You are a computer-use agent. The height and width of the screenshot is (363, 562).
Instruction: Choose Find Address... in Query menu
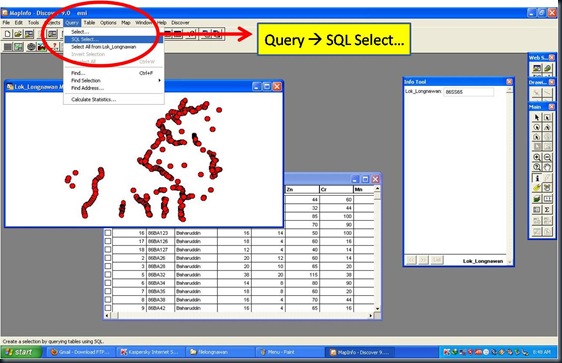[x=114, y=88]
